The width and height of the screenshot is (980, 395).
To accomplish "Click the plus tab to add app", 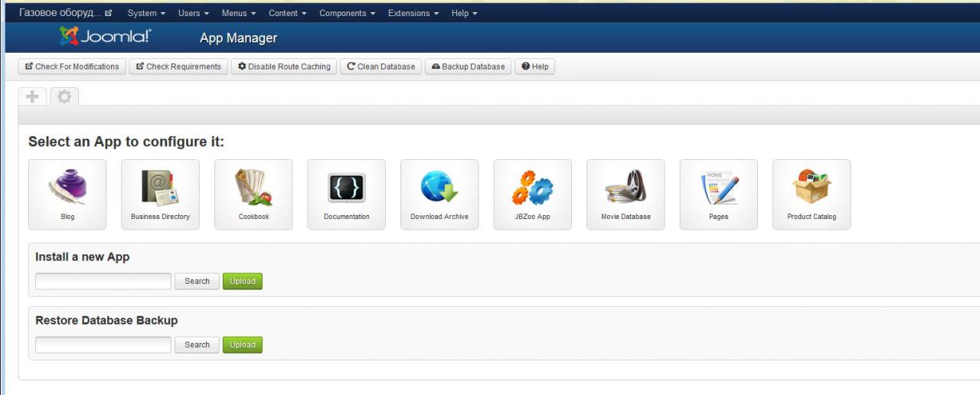I will pyautogui.click(x=32, y=97).
